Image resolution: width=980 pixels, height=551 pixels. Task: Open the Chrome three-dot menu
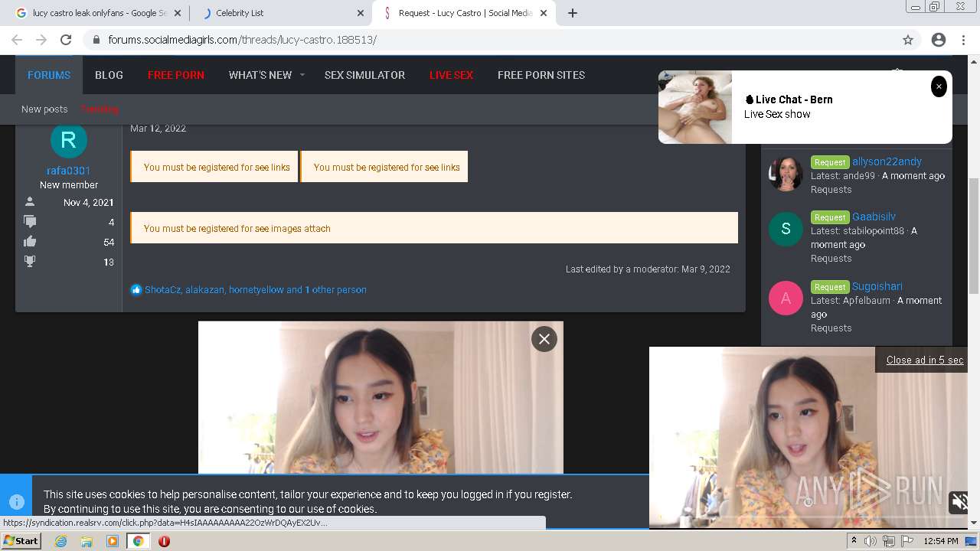pos(962,40)
